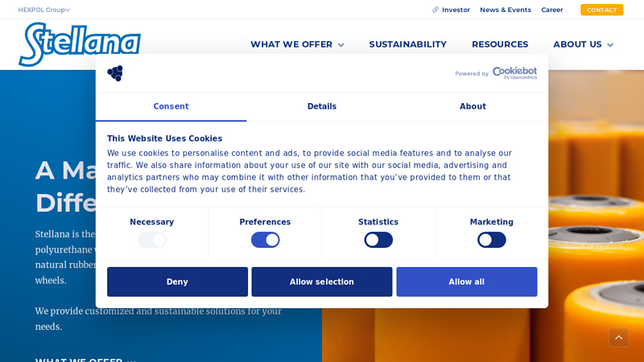Viewport: 644px width, 362px height.
Task: Click the 'Powered by' text
Action: click(472, 74)
